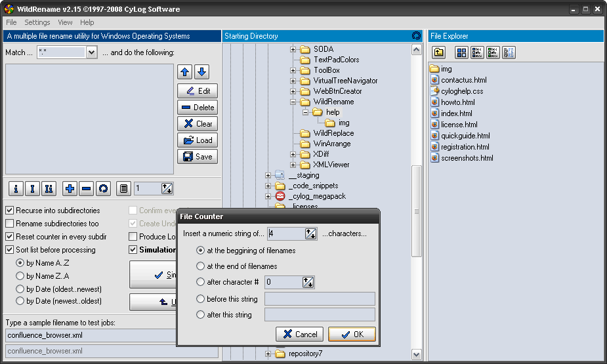Image resolution: width=607 pixels, height=364 pixels.
Task: Click the Edit job button
Action: pos(198,91)
